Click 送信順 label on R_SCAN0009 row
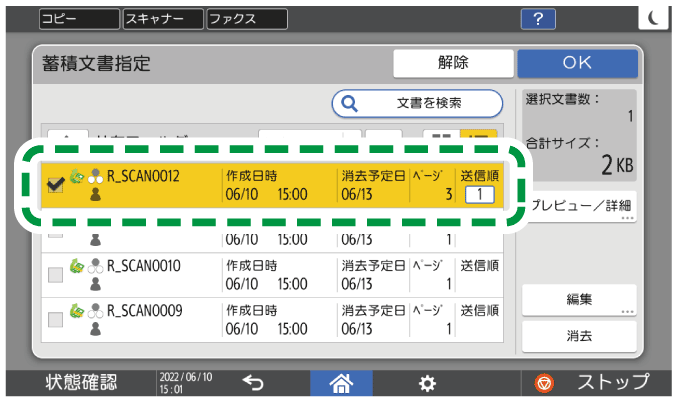Image resolution: width=675 pixels, height=400 pixels. (x=480, y=310)
